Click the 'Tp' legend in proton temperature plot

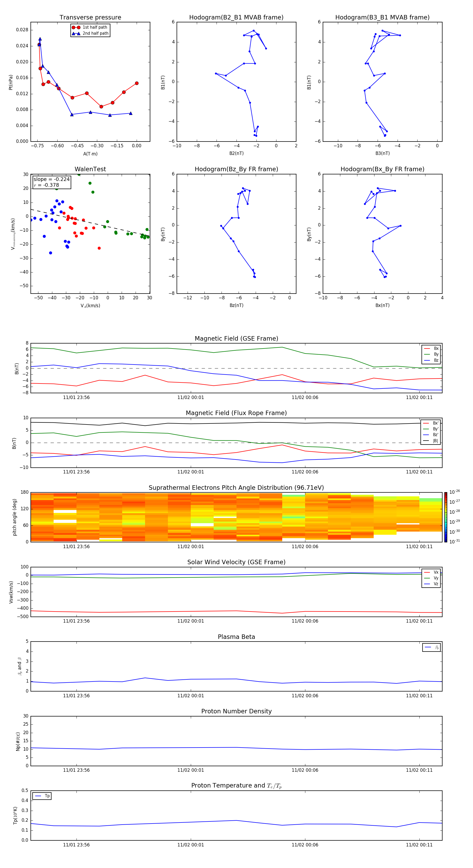point(42,796)
